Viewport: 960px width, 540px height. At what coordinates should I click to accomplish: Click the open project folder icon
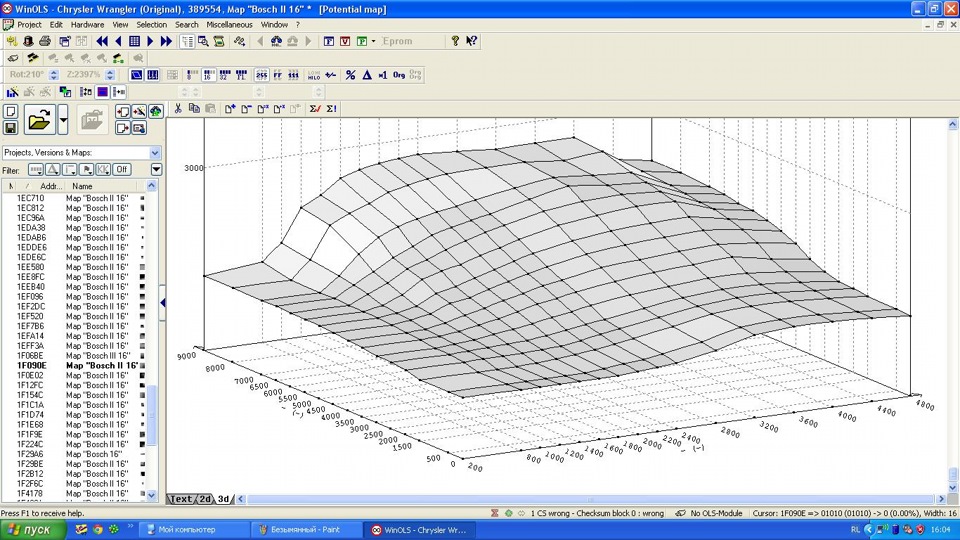38,121
